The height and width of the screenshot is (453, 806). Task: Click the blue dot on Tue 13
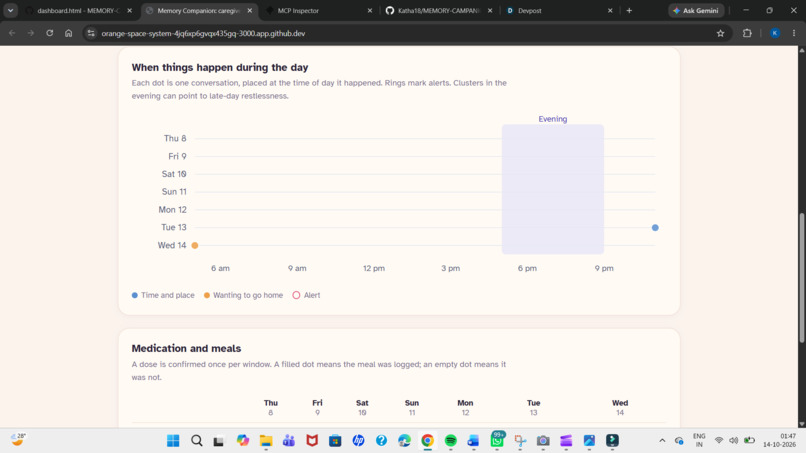(655, 227)
